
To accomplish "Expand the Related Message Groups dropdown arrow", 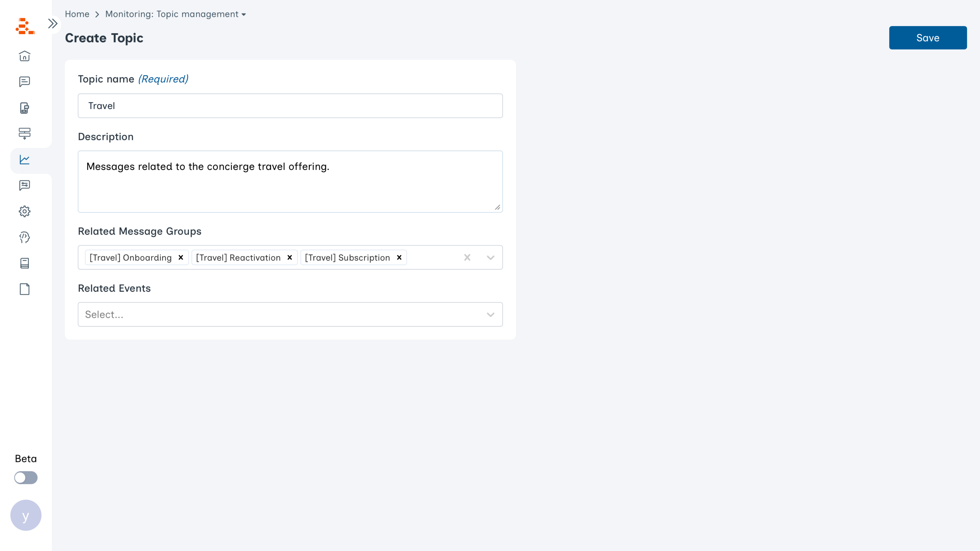I will [490, 257].
